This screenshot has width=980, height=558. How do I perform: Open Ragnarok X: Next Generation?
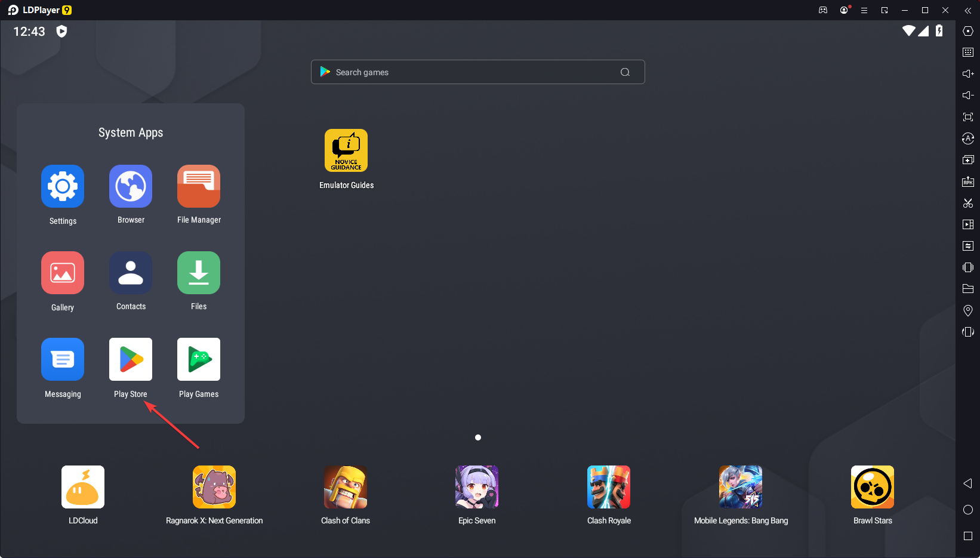click(x=214, y=487)
